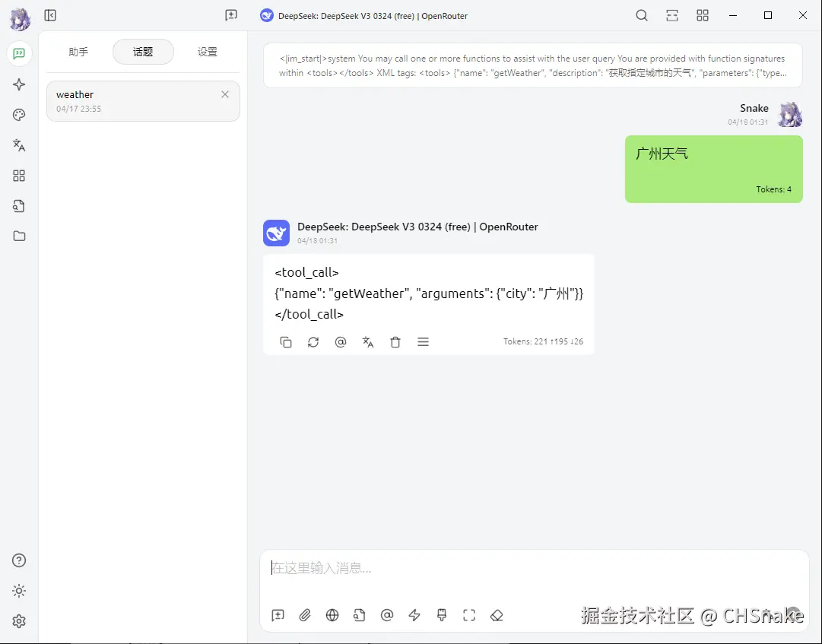Switch to the 设置 tab
This screenshot has width=822, height=644.
click(208, 52)
